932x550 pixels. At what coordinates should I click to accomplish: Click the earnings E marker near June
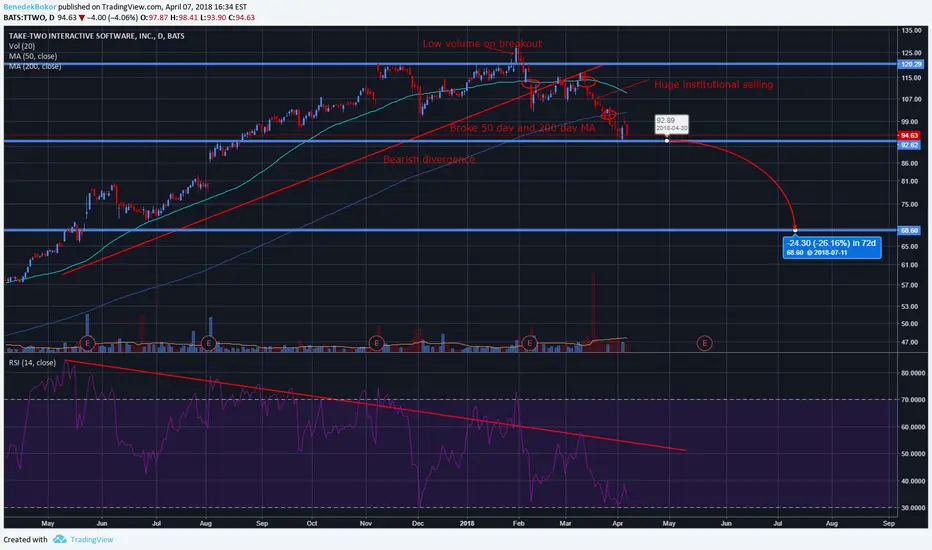pos(87,343)
